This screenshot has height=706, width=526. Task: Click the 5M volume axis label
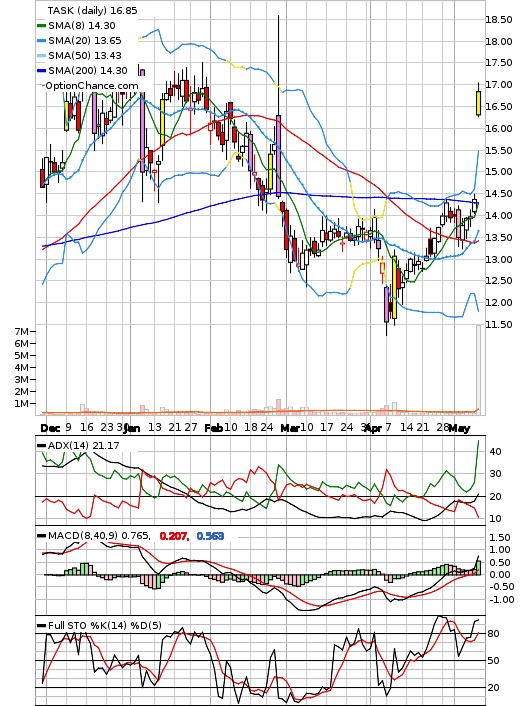pos(22,356)
